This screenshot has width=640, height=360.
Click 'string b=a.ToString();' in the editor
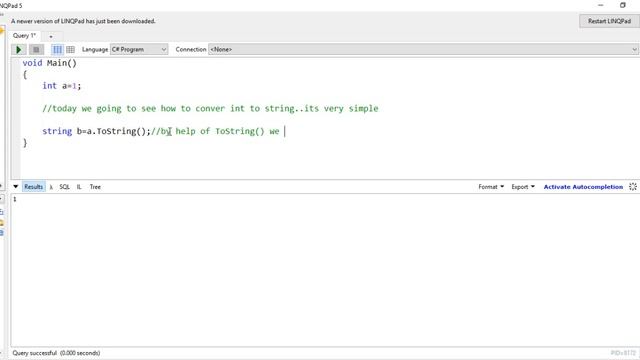click(x=96, y=131)
